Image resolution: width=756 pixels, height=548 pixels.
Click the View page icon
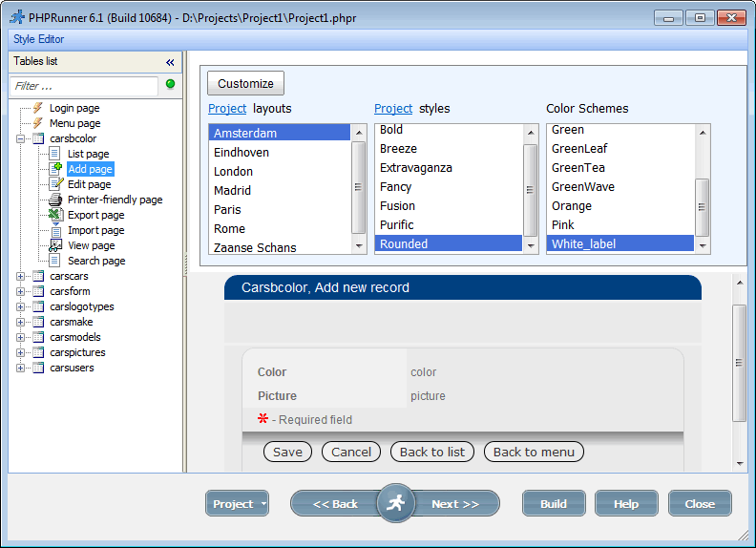tap(55, 245)
